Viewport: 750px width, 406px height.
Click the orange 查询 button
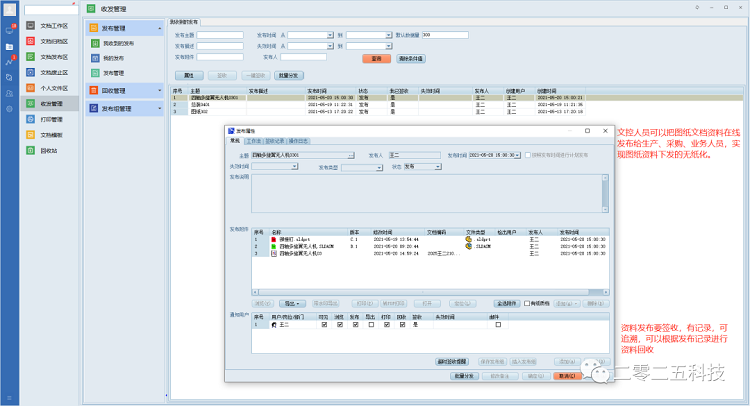[376, 58]
